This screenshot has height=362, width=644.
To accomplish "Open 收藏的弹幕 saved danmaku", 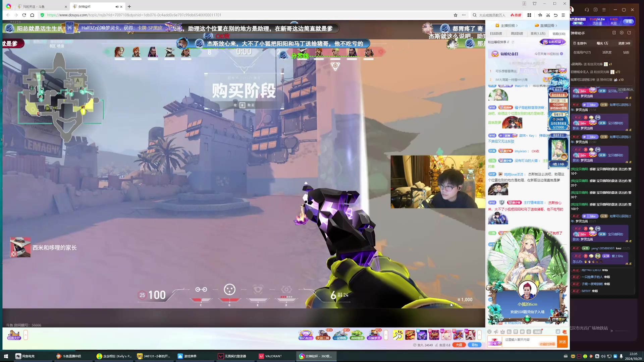I will [x=547, y=344].
